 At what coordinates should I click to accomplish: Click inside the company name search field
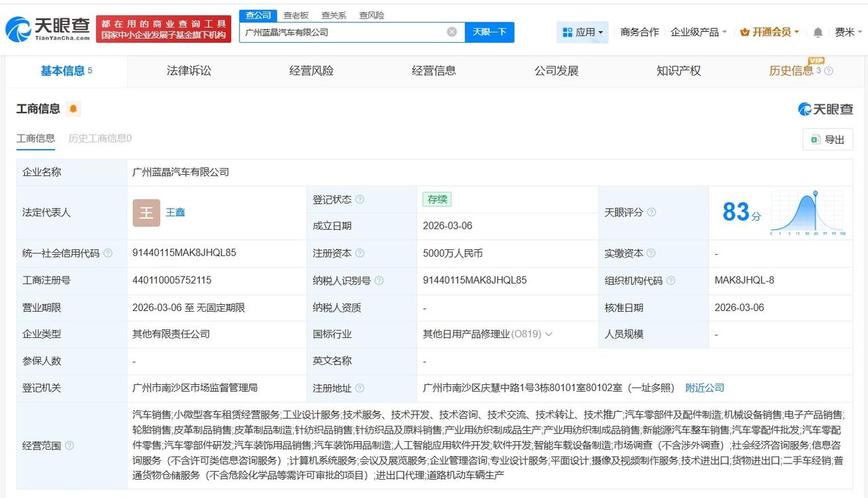(x=339, y=31)
